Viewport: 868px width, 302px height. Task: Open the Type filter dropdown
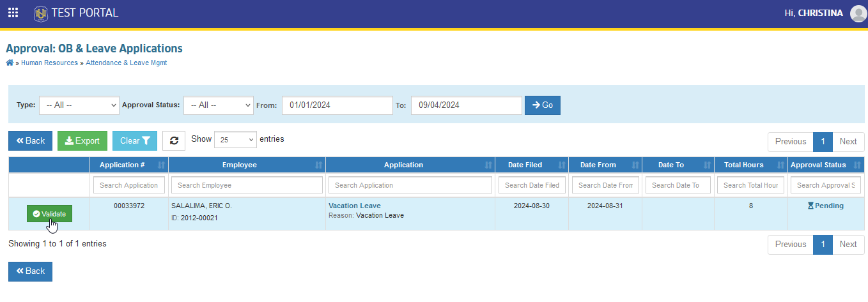click(x=79, y=105)
